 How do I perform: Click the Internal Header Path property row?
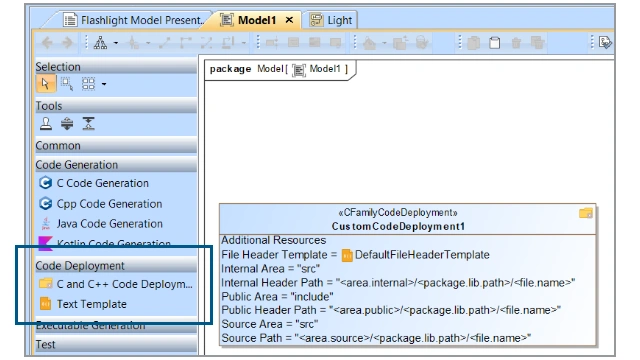pyautogui.click(x=398, y=282)
